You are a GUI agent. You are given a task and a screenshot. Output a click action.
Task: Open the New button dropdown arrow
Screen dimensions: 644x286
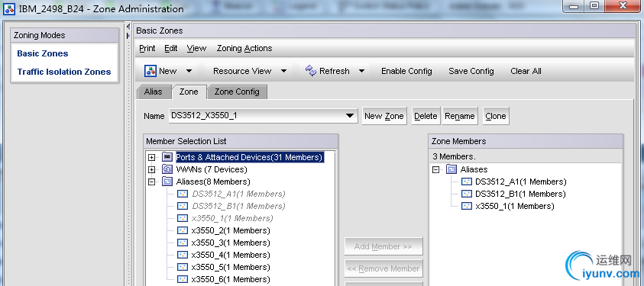tap(189, 71)
